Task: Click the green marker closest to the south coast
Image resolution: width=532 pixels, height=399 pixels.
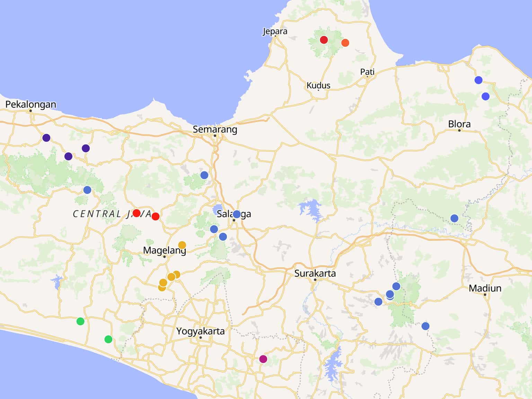Action: click(108, 339)
